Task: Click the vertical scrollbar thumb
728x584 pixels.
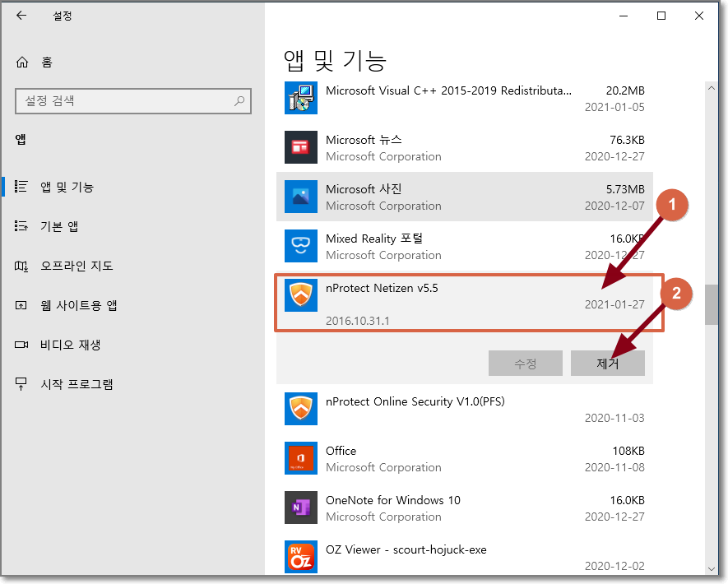Action: point(711,304)
